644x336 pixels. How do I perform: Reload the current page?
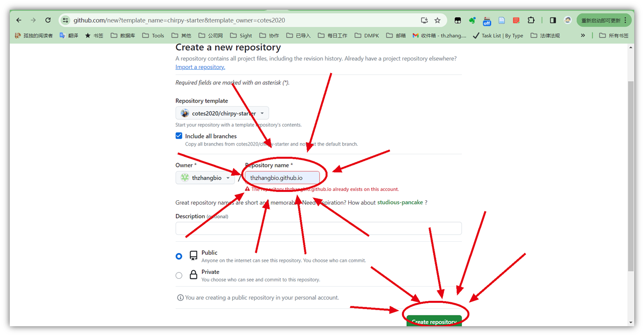(48, 20)
